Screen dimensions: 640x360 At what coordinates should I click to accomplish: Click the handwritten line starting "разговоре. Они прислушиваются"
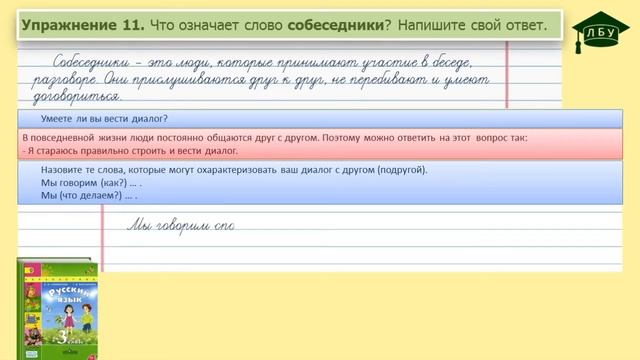tap(260, 80)
